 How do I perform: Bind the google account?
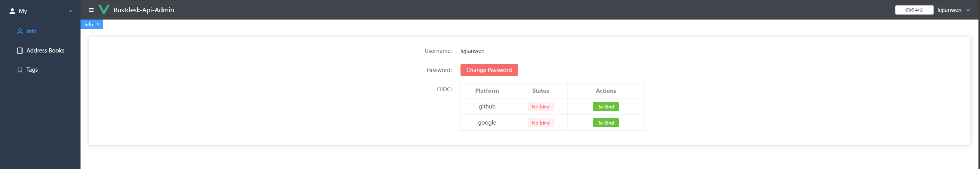[x=605, y=123]
